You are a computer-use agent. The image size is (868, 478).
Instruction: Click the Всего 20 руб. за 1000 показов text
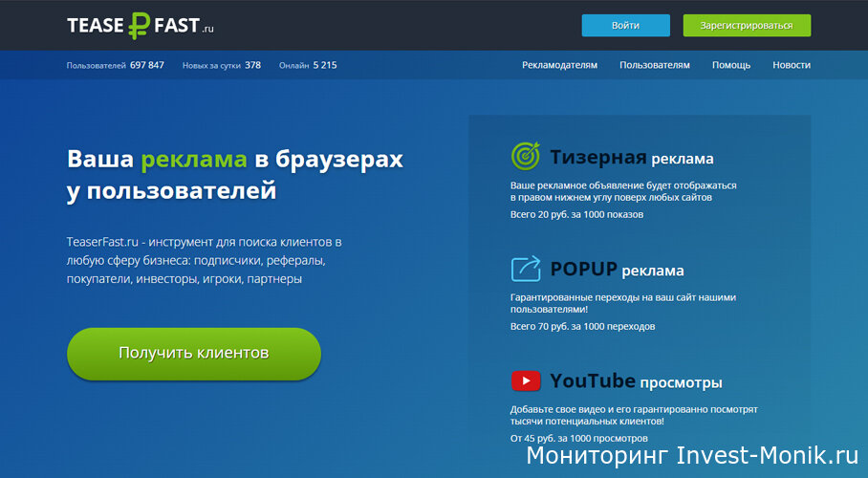[x=576, y=214]
